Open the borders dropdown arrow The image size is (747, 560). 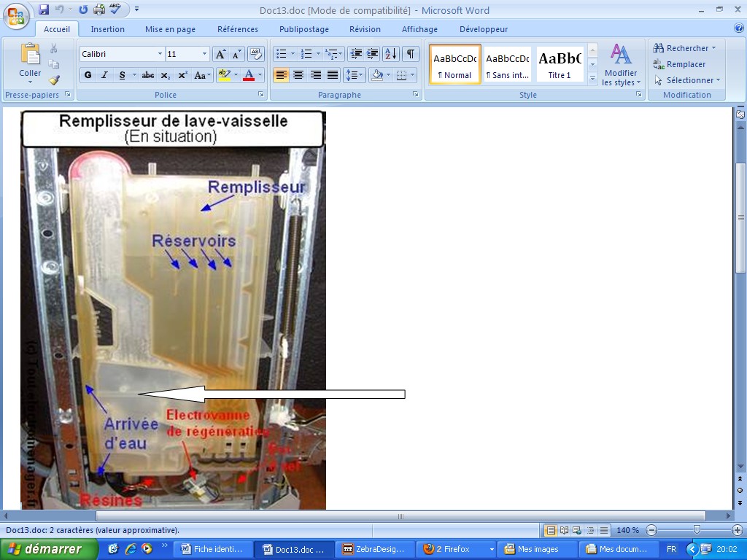tap(413, 75)
